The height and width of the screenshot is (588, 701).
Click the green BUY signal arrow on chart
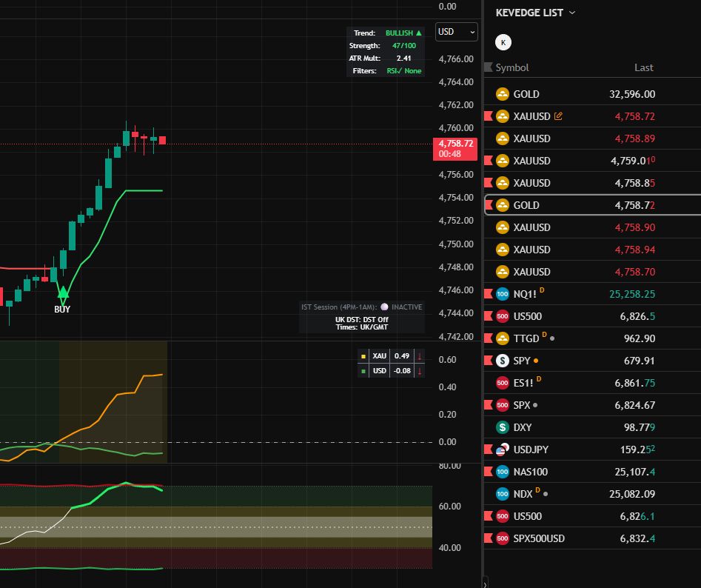pyautogui.click(x=63, y=294)
